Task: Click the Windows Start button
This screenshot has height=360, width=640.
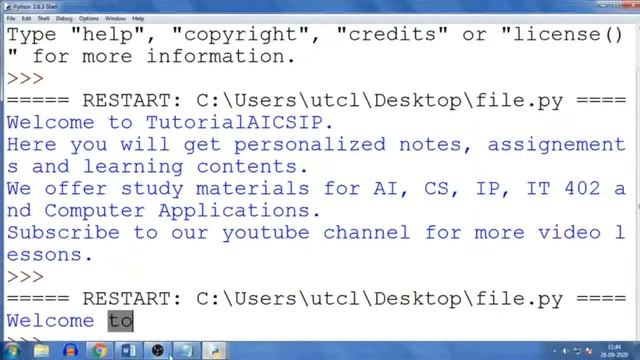Action: [12, 351]
